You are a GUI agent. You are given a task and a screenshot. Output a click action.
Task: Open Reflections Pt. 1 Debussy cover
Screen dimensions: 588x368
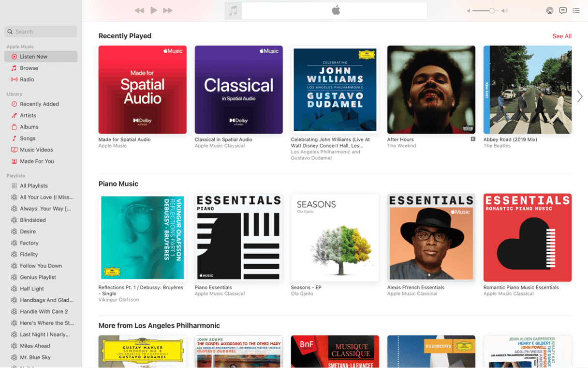[x=143, y=238]
